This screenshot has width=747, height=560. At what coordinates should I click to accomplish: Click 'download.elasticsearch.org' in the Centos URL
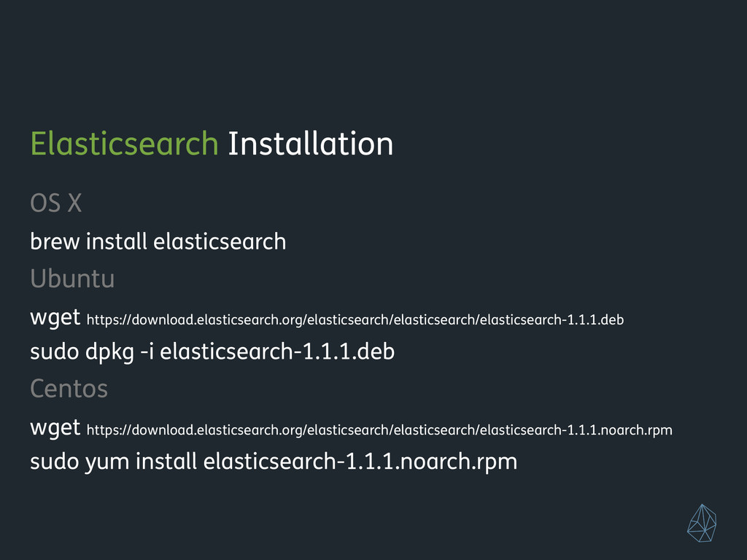pyautogui.click(x=217, y=430)
